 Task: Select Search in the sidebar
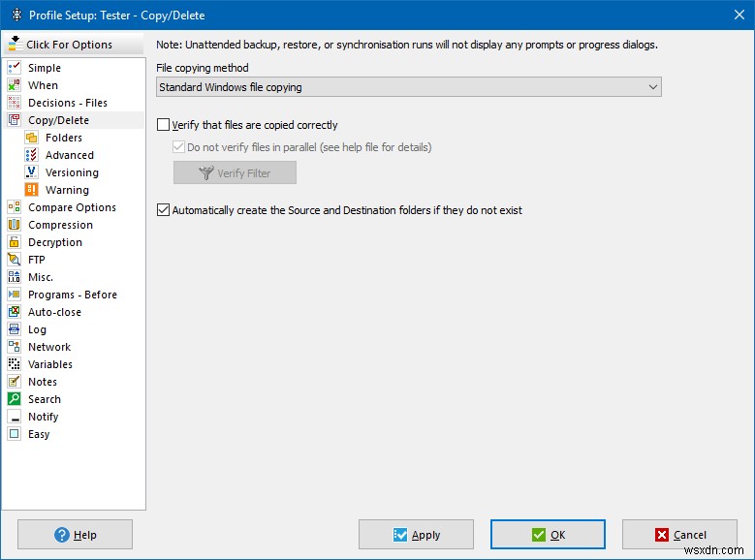(x=45, y=399)
